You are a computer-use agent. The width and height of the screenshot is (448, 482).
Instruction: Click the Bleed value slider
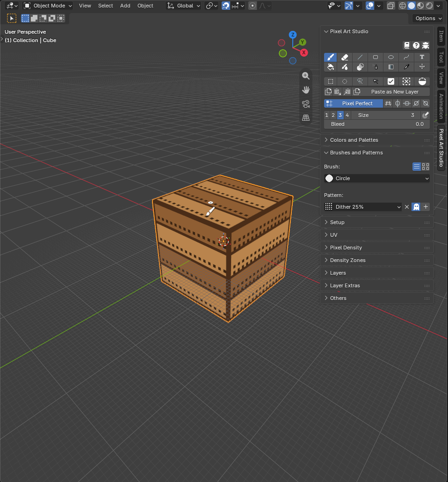377,124
